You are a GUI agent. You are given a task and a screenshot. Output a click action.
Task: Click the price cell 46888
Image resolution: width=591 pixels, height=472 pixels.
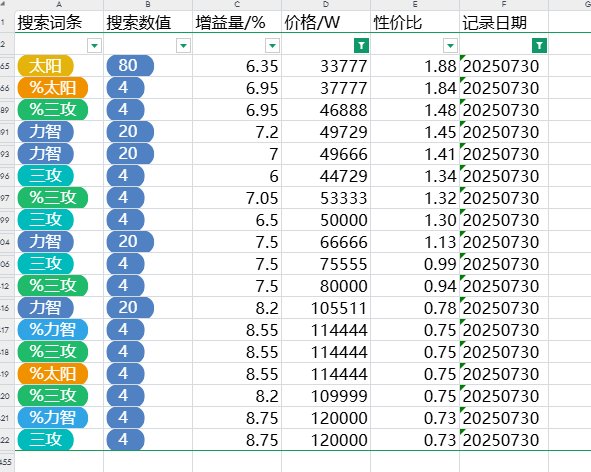[x=326, y=110]
